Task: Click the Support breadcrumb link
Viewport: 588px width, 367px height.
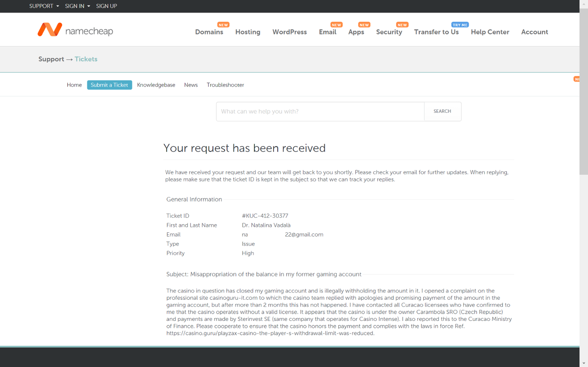Action: pyautogui.click(x=51, y=59)
